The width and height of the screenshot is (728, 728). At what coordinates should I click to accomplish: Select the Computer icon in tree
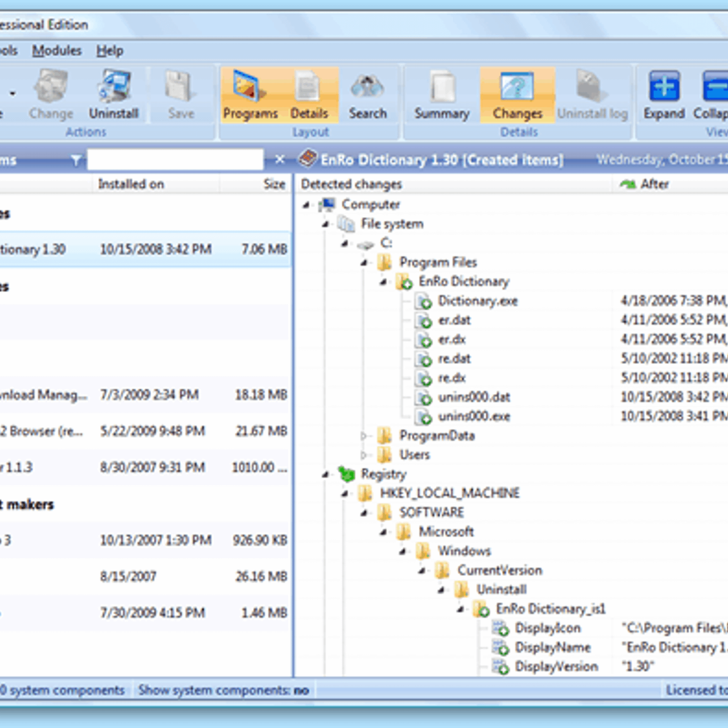(x=327, y=205)
